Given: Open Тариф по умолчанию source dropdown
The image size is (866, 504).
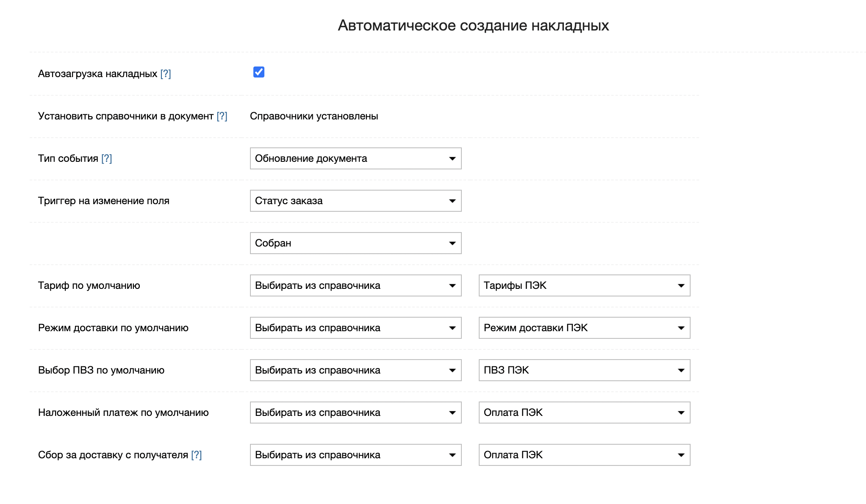Looking at the screenshot, I should (355, 285).
